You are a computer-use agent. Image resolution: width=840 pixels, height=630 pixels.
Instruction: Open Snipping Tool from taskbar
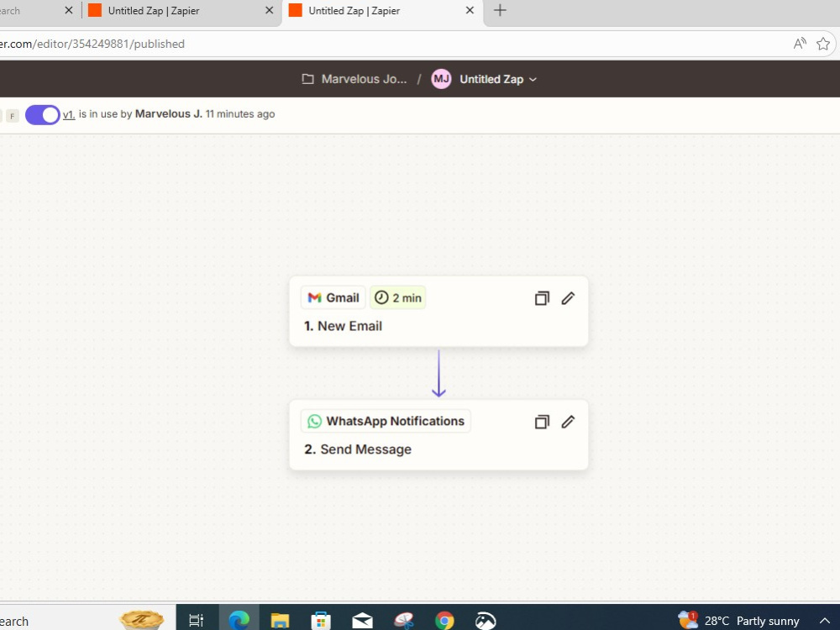(403, 621)
